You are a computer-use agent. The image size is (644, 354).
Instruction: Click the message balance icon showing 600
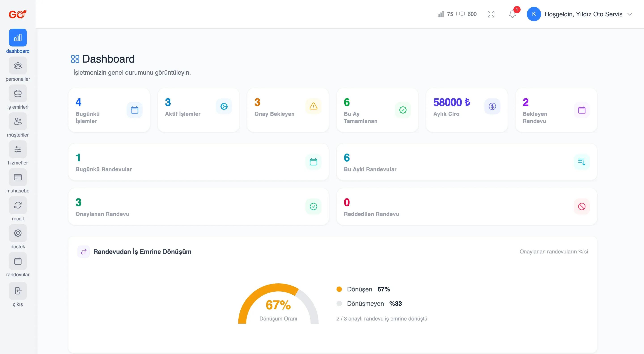[x=462, y=14]
